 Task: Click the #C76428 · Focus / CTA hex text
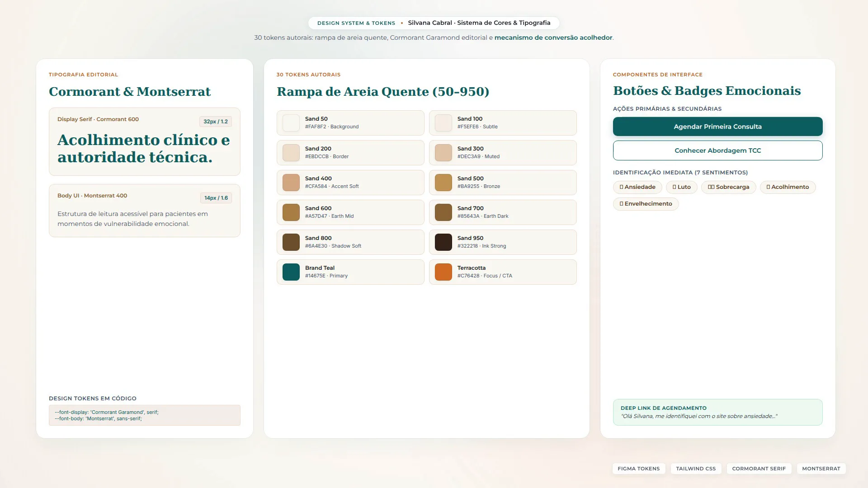(485, 276)
